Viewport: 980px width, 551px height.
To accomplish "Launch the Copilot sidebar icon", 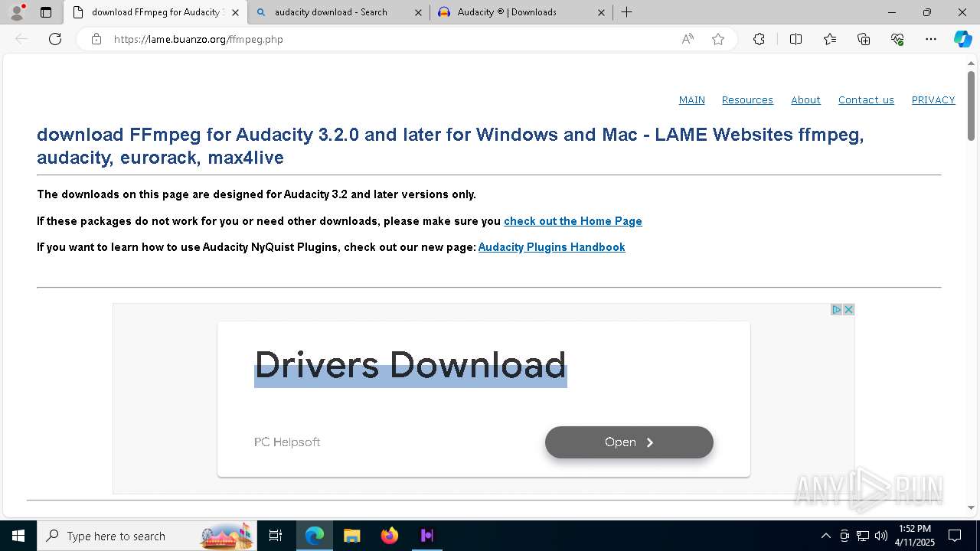I will click(962, 39).
